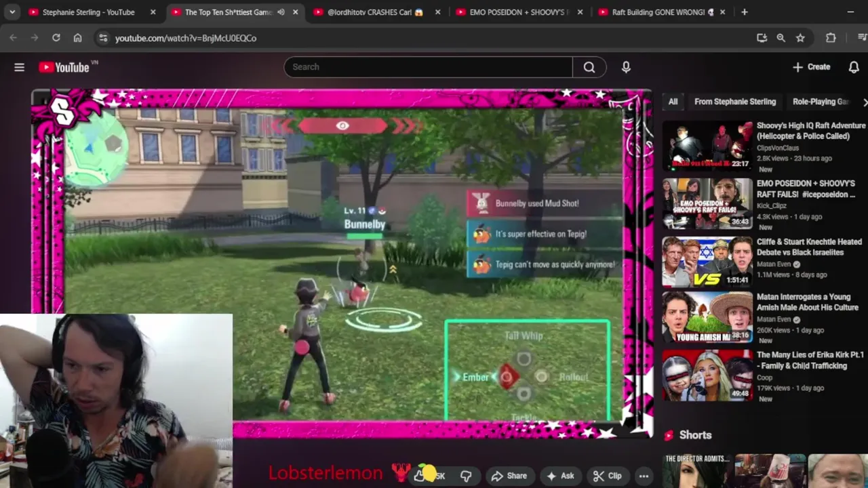The height and width of the screenshot is (488, 868).
Task: Select From Stephanie Sterling filter chip
Action: (x=735, y=102)
